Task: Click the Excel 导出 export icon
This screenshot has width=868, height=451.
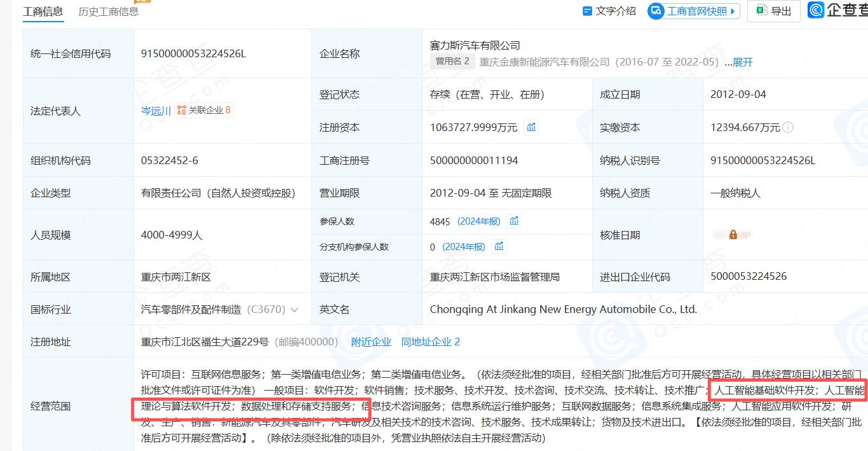Action: pos(761,11)
